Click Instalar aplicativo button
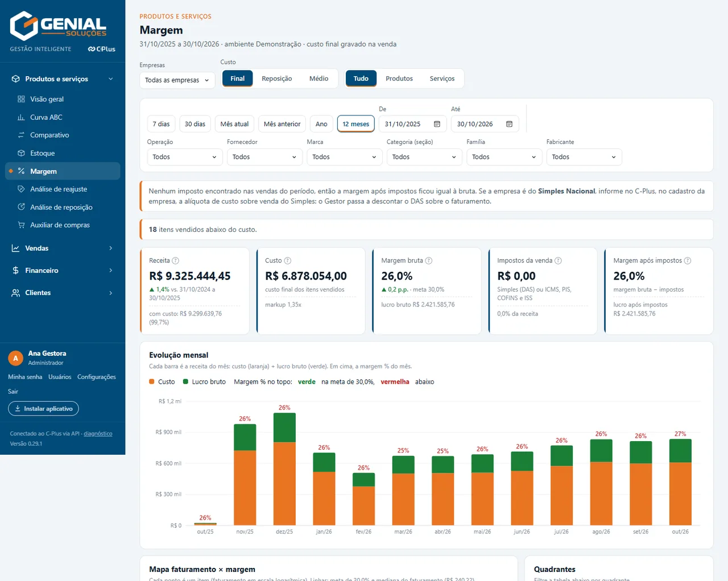Viewport: 728px width, 581px height. coord(43,409)
